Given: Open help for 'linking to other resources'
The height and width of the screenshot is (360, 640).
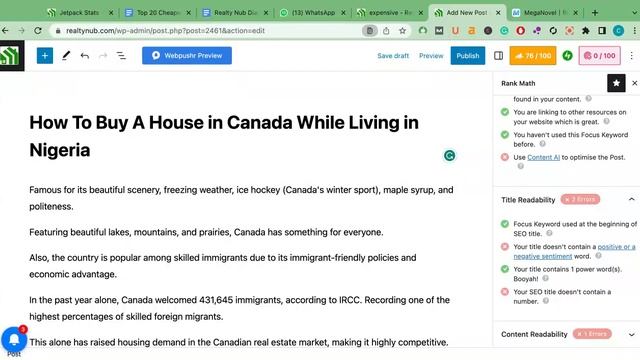Looking at the screenshot, I should click(607, 121).
